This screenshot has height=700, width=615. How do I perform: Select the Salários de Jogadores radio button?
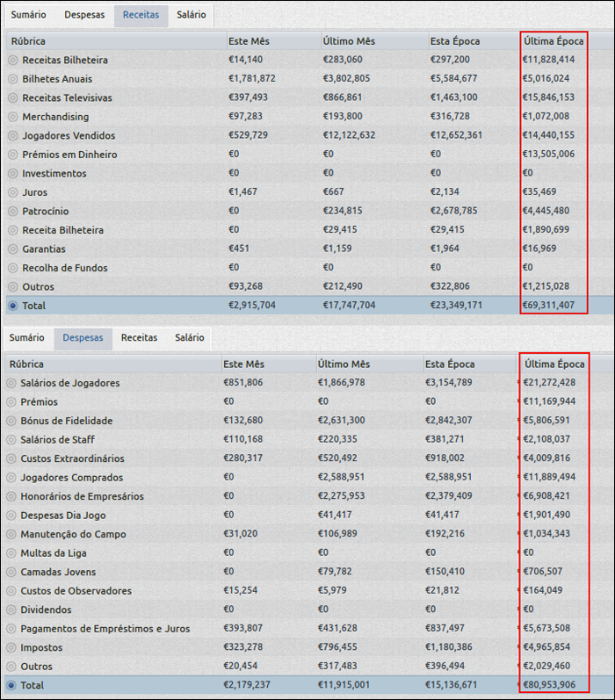tap(11, 383)
